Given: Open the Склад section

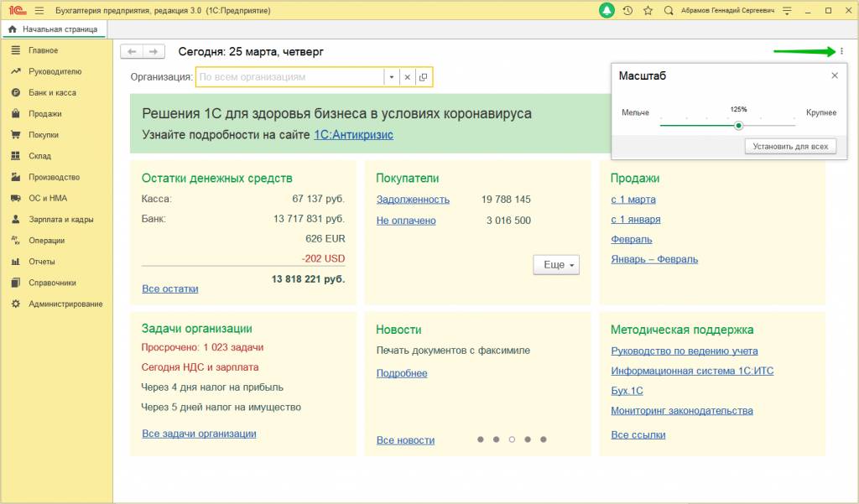Looking at the screenshot, I should click(39, 156).
